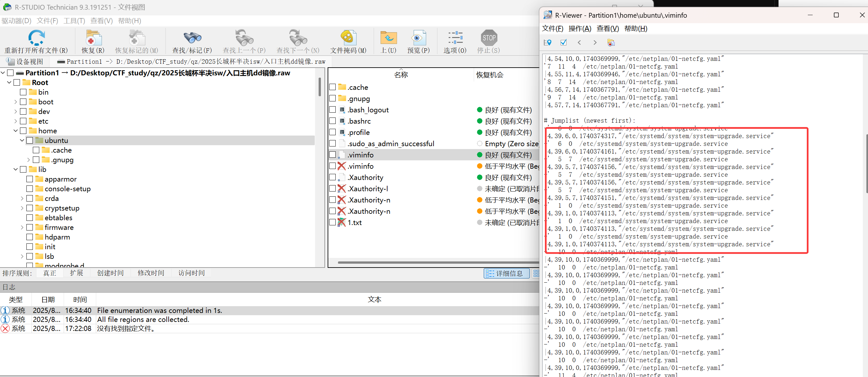Viewport: 868px width, 377px height.
Task: Check the .sudo_as_admin_successful checkbox
Action: coord(332,143)
